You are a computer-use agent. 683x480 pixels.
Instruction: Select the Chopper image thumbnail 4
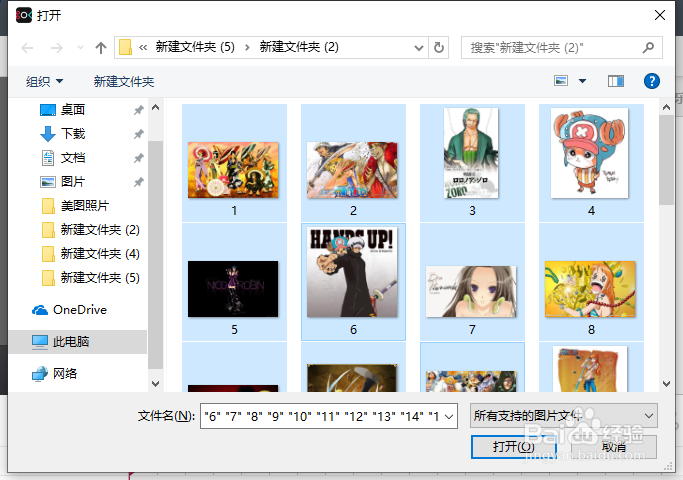pyautogui.click(x=591, y=163)
